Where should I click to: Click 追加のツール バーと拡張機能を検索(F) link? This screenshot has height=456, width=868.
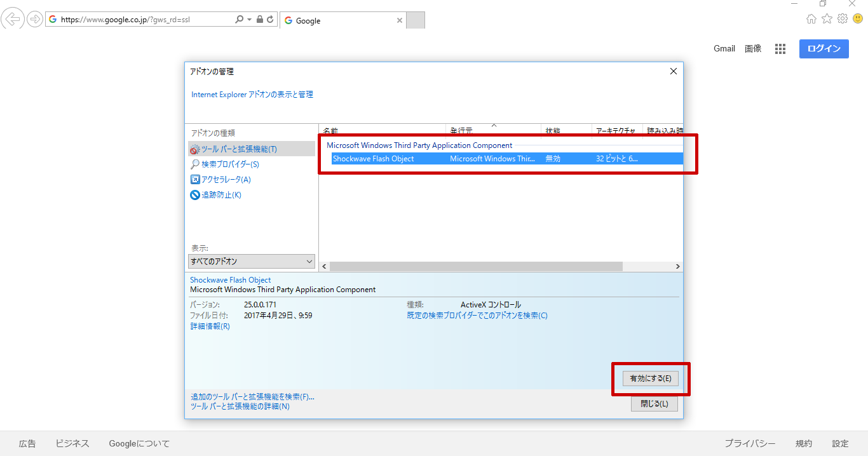(x=252, y=397)
